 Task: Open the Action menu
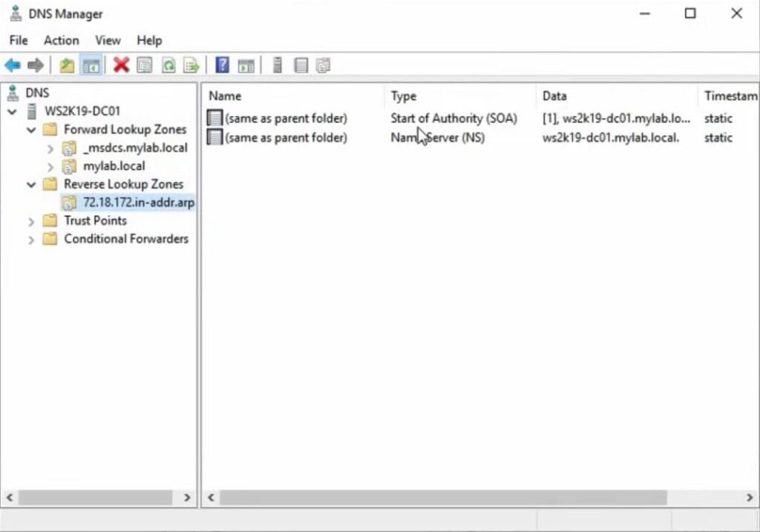(61, 40)
